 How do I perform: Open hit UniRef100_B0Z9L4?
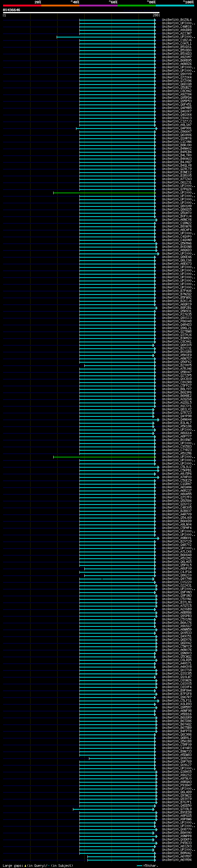click(x=177, y=20)
